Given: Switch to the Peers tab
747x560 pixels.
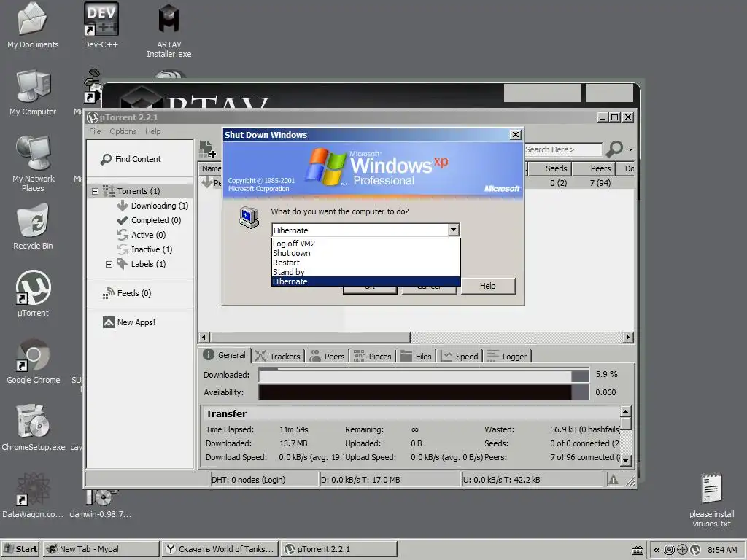Looking at the screenshot, I should [328, 356].
